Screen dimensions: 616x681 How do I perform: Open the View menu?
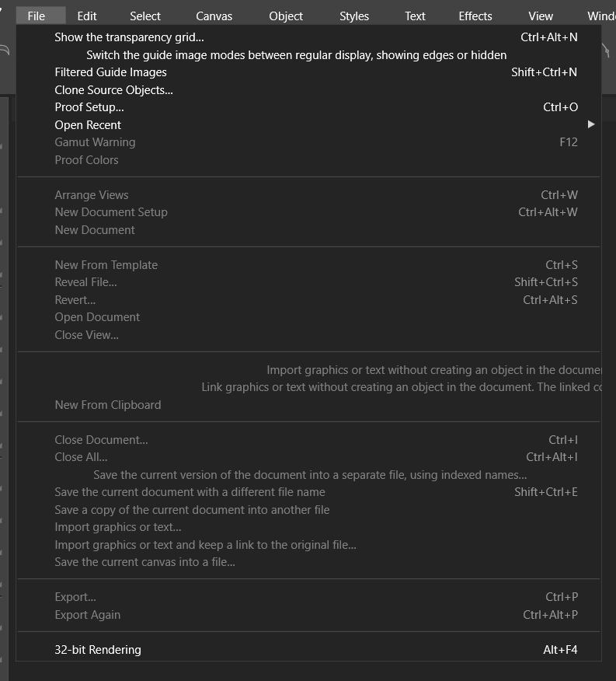point(541,16)
